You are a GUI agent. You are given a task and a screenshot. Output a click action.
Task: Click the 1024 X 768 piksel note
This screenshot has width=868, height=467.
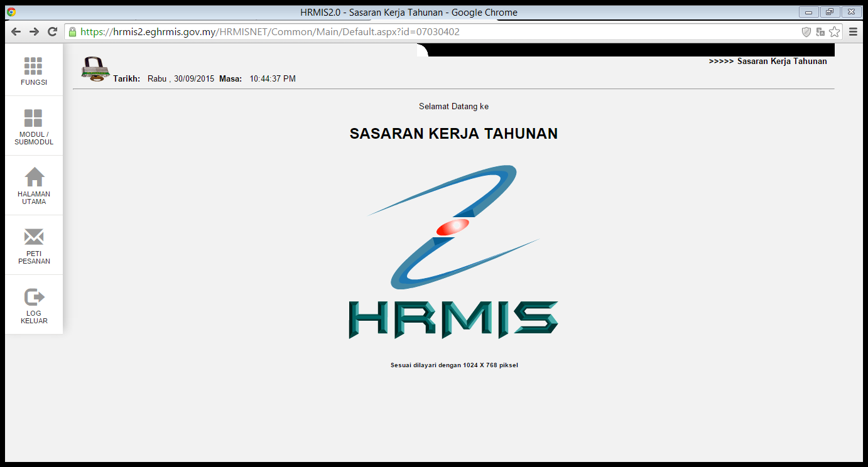point(454,365)
